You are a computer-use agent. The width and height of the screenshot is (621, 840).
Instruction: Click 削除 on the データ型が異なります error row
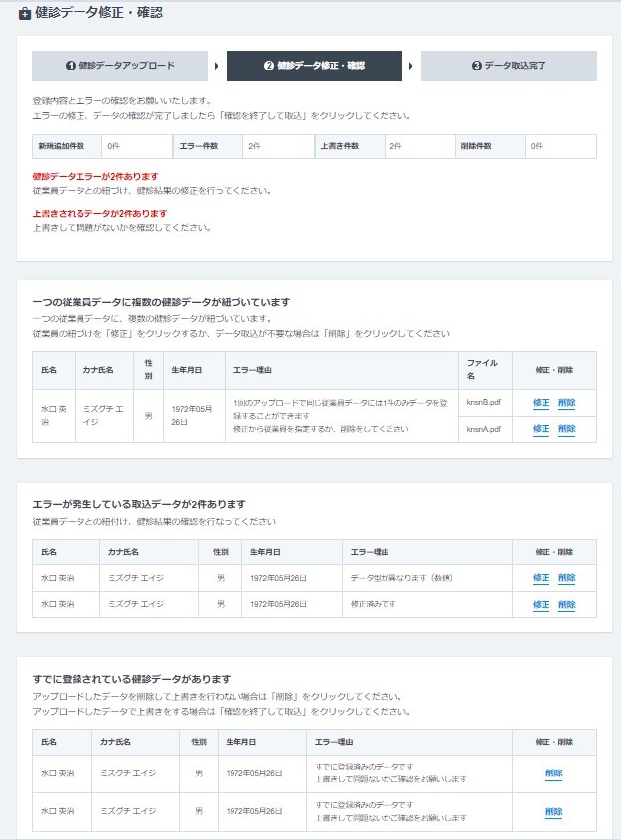coord(566,578)
